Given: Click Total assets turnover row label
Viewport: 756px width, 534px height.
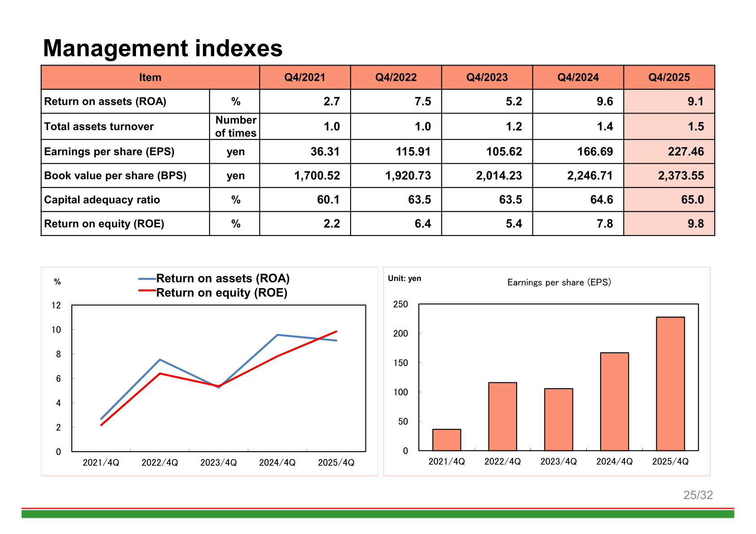Looking at the screenshot, I should (99, 127).
